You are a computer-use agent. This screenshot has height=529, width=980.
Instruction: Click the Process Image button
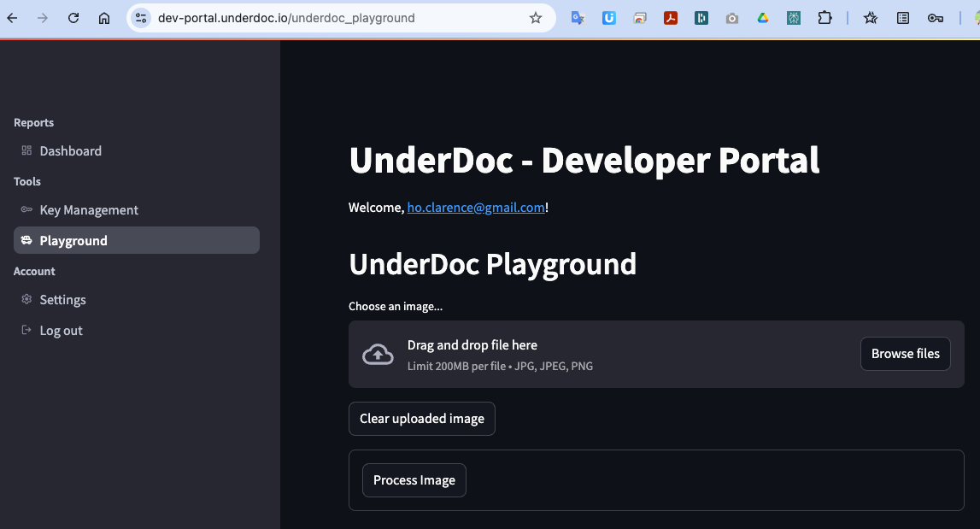(414, 480)
